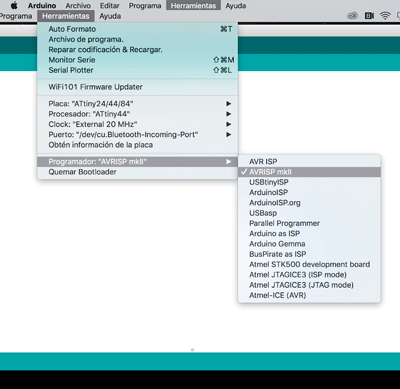Choose Auto Formato
The height and width of the screenshot is (389, 400).
138,29
